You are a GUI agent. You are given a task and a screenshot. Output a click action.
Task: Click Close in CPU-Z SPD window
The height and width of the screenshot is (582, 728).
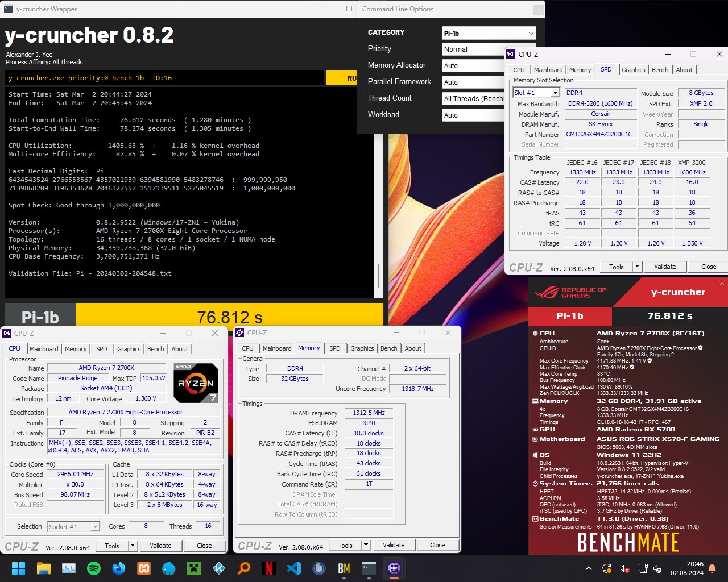click(x=709, y=267)
